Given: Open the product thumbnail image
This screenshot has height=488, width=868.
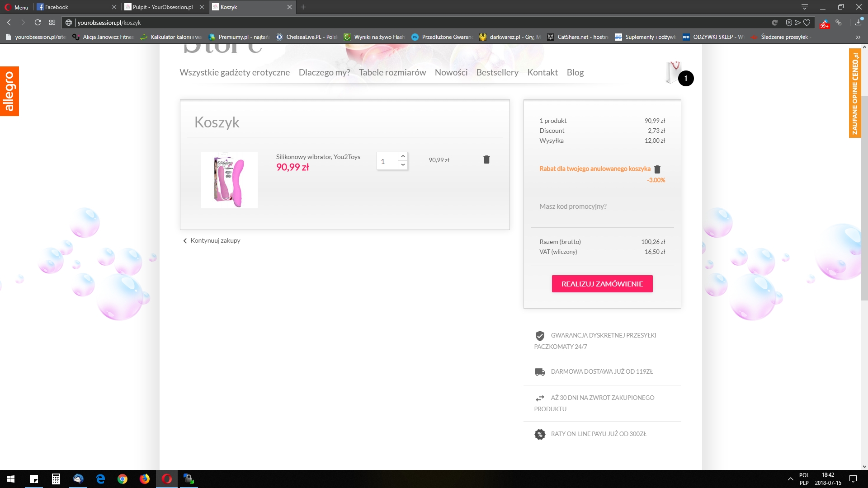Looking at the screenshot, I should (x=229, y=180).
